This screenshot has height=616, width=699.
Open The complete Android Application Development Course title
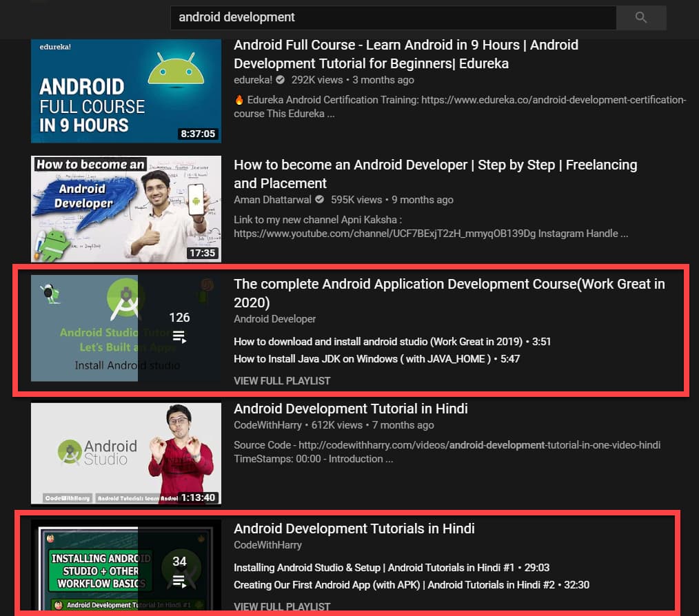tap(449, 293)
